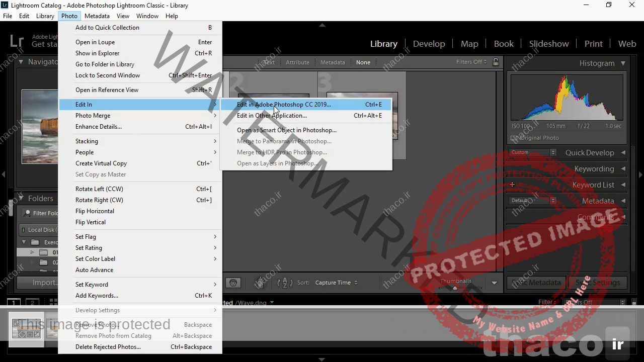
Task: Switch to main window display 1 icon
Action: 14,303
